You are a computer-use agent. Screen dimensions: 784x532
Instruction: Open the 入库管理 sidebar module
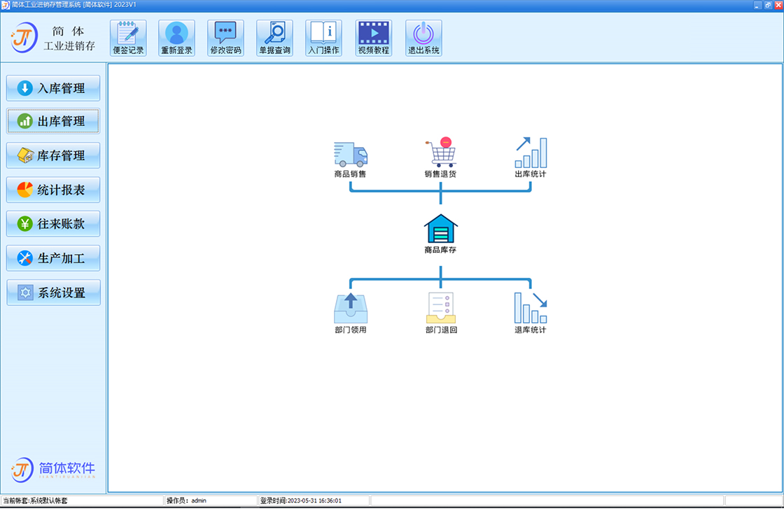[53, 88]
